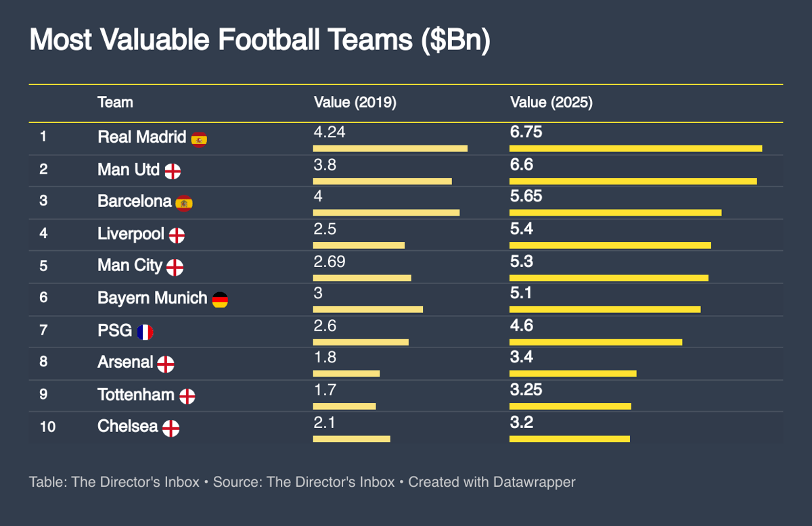Click the German flag beside Bayern Munich
Image resolution: width=812 pixels, height=526 pixels.
(220, 300)
